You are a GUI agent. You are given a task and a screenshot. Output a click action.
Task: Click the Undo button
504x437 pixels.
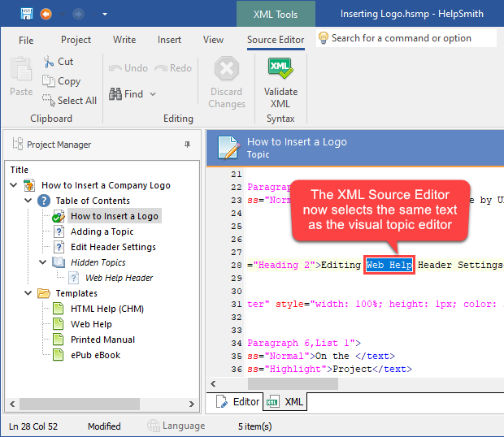coord(128,68)
